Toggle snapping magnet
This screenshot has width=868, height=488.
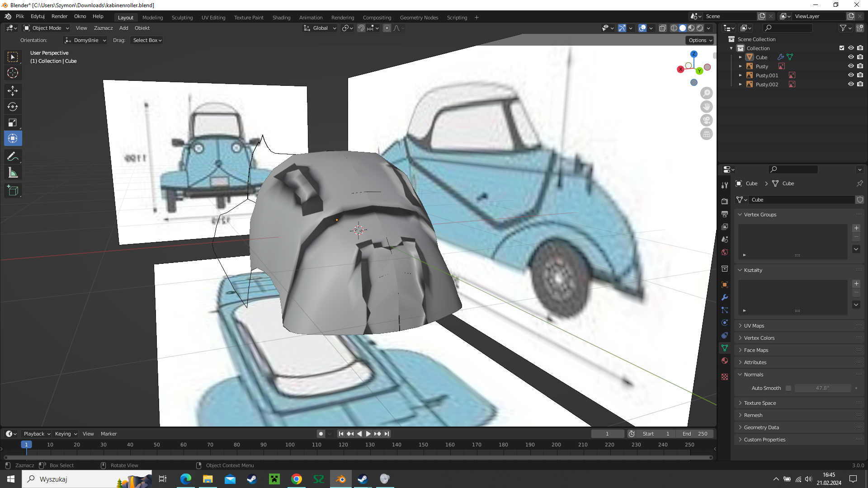pos(361,28)
